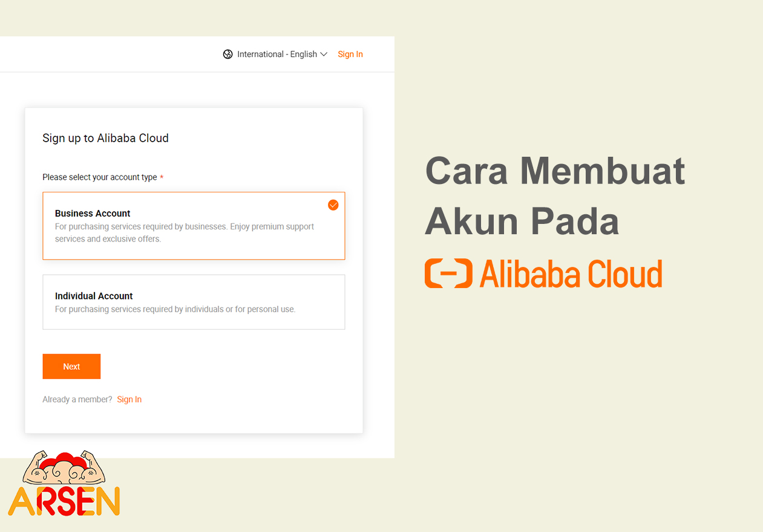Choose the Individual Account option
Viewport: 763px width, 532px height.
click(194, 302)
